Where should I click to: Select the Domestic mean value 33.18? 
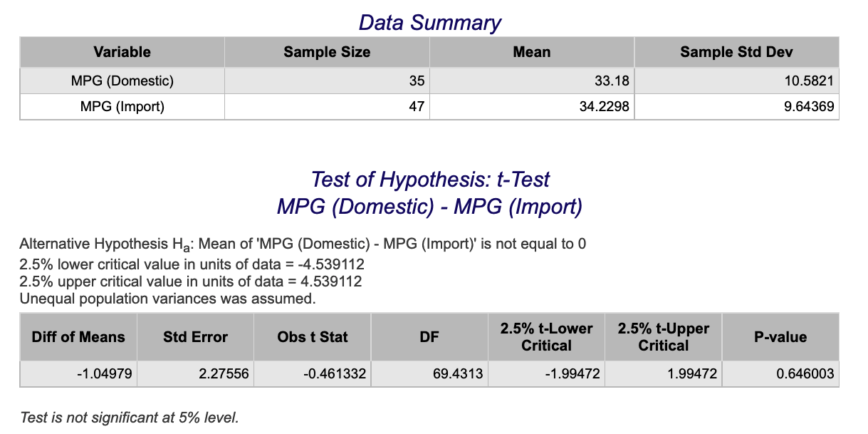[612, 81]
